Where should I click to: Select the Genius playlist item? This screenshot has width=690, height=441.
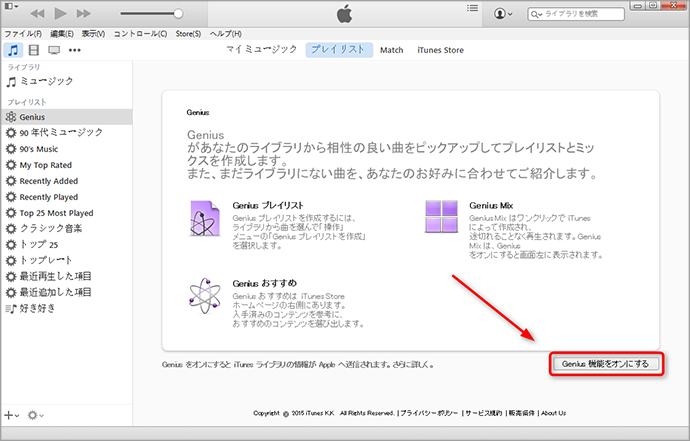pos(66,117)
